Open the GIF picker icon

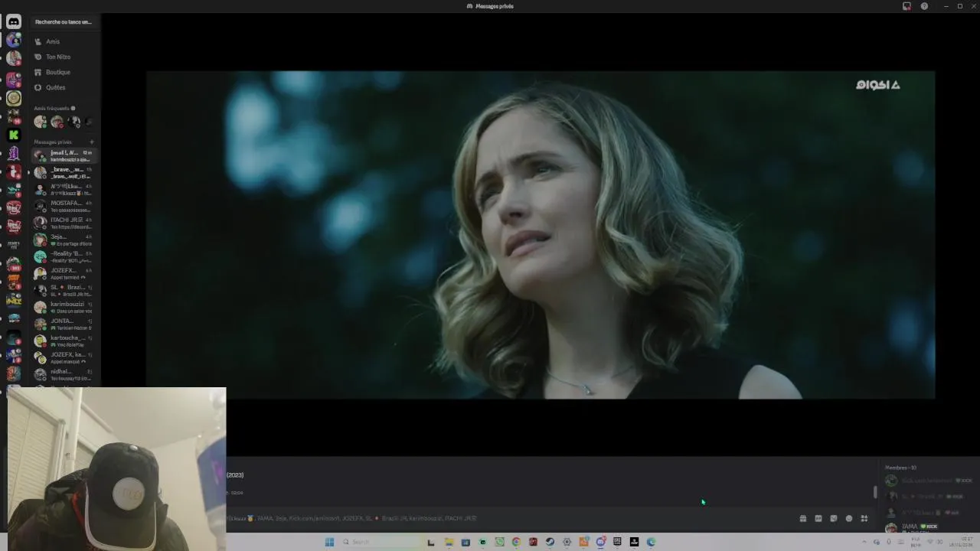[818, 519]
